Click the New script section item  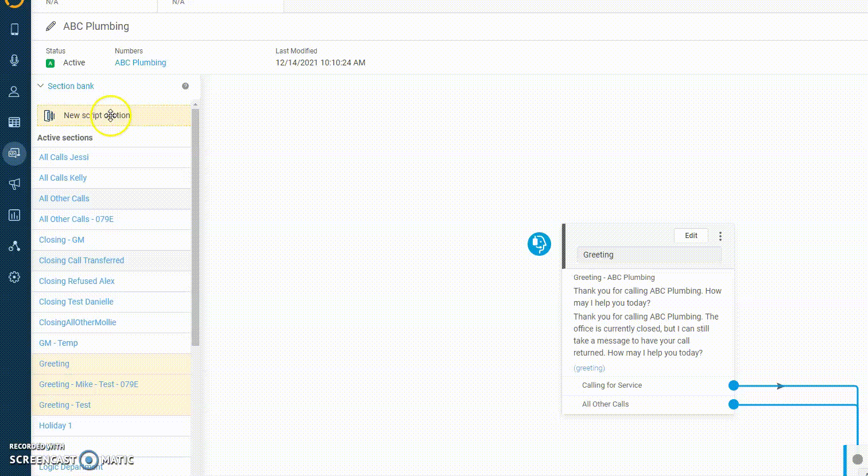[x=96, y=115]
